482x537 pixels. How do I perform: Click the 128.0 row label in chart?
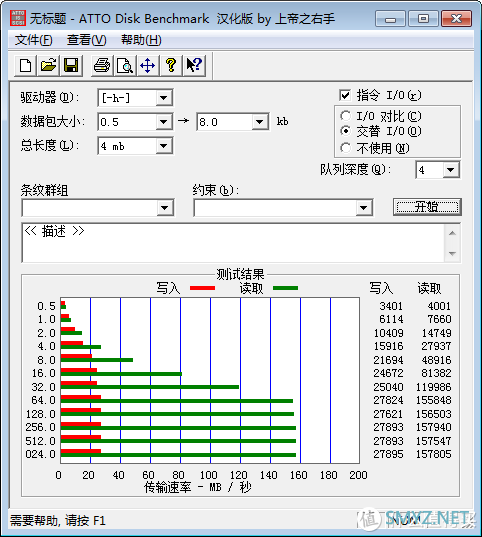[40, 414]
